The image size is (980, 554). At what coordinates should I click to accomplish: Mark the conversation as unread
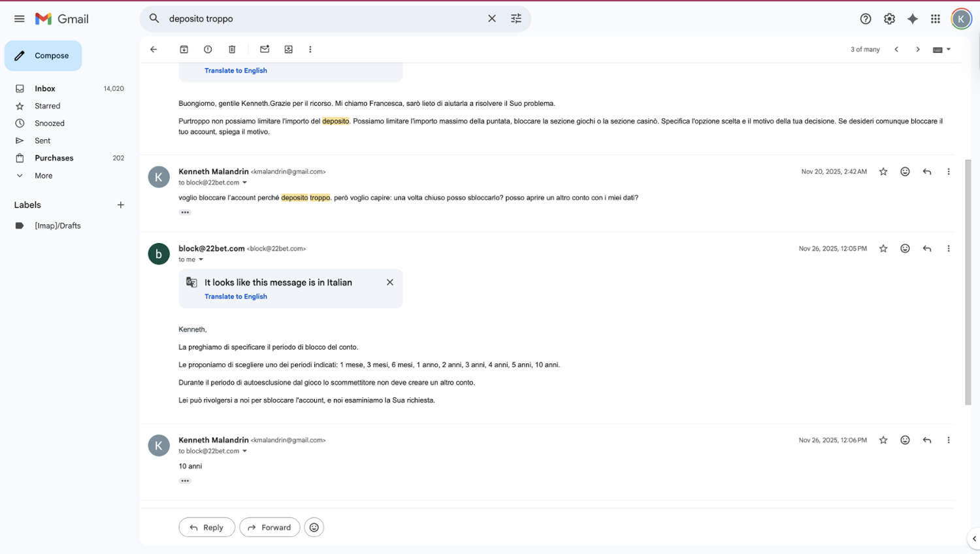265,50
